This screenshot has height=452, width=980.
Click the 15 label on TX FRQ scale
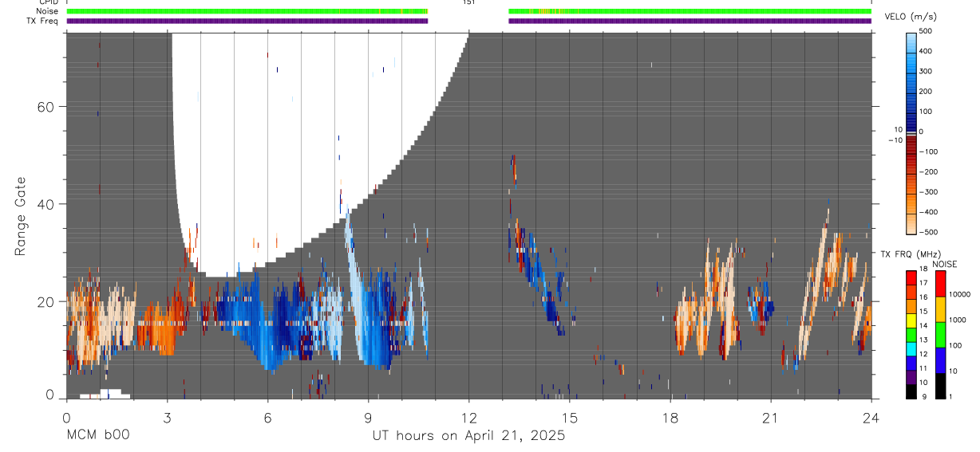[923, 312]
